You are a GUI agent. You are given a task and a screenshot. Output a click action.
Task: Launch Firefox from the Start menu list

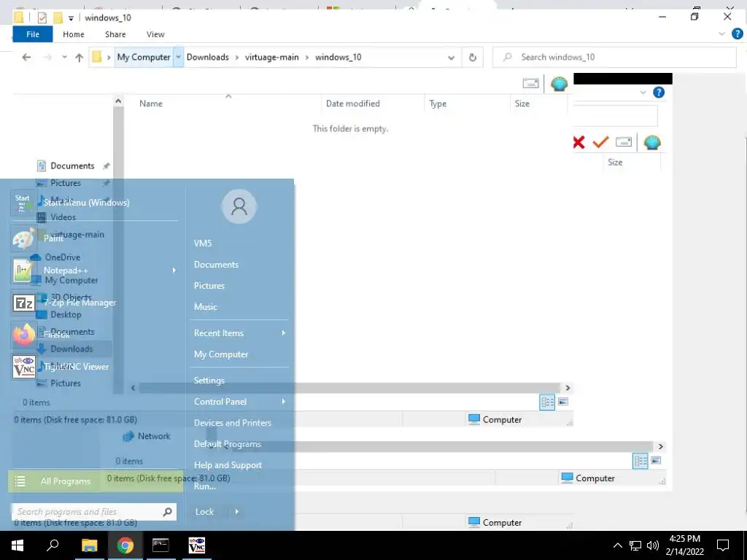tap(57, 335)
